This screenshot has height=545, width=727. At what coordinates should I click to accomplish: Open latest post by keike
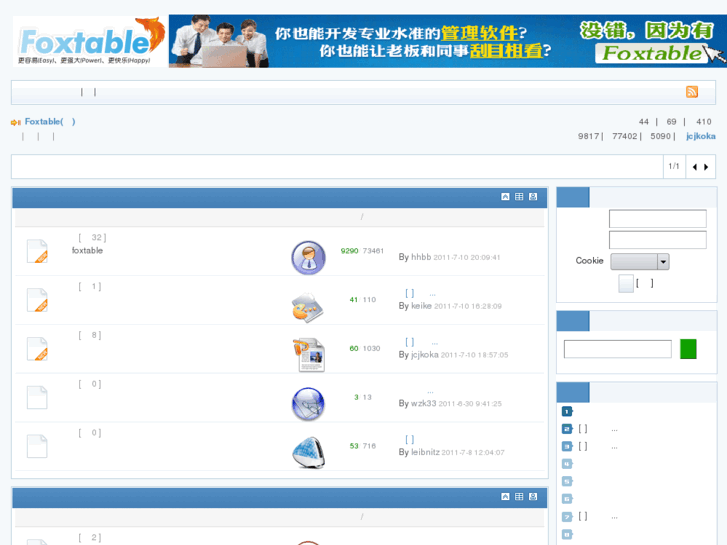[450, 306]
